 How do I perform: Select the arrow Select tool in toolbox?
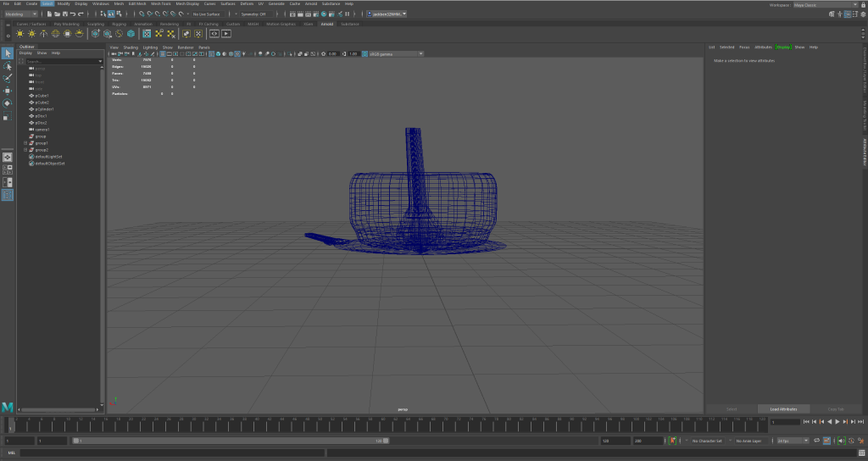[8, 53]
